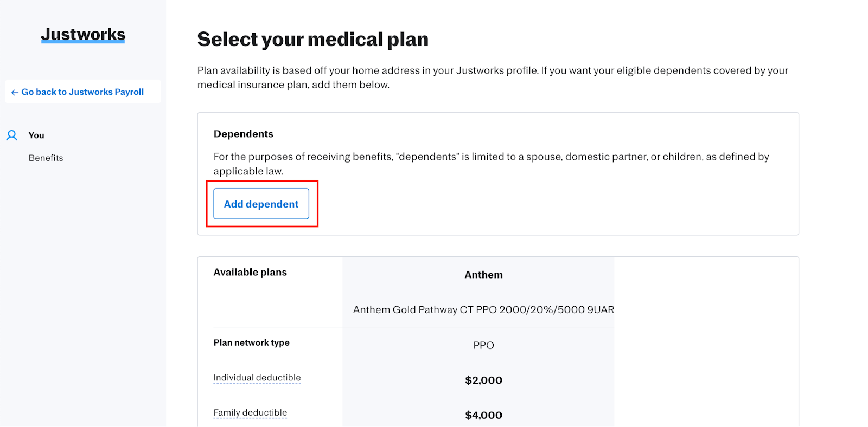Select the Anthem Gold Pathway CT PPO plan name
Viewport: 868px width, 427px height.
pos(483,310)
